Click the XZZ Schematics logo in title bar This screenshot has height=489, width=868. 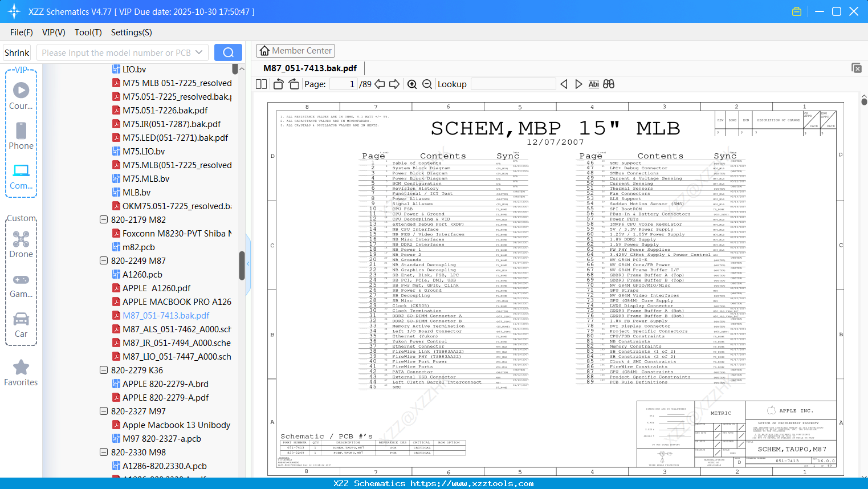tap(14, 11)
